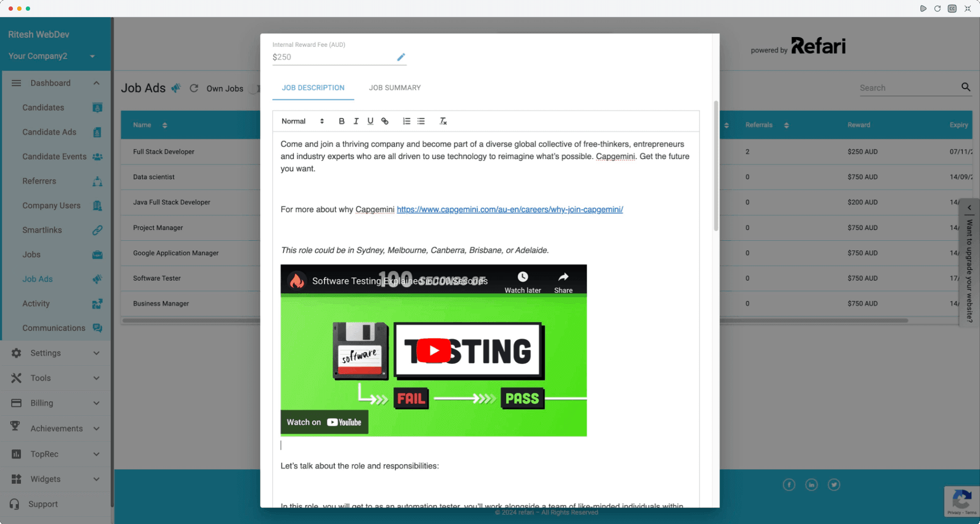Open the Business Manager row

tap(161, 304)
